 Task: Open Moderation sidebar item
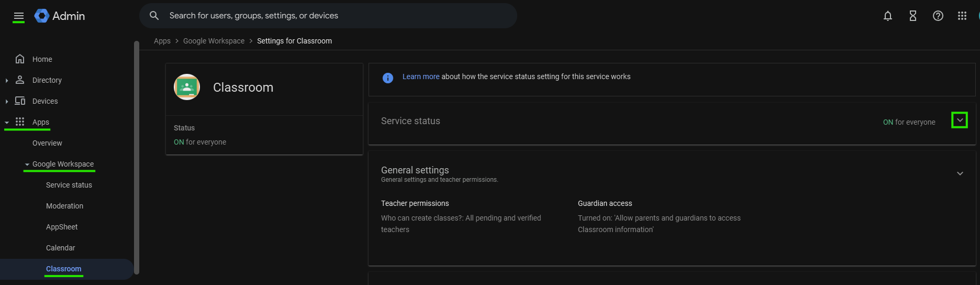click(x=64, y=206)
